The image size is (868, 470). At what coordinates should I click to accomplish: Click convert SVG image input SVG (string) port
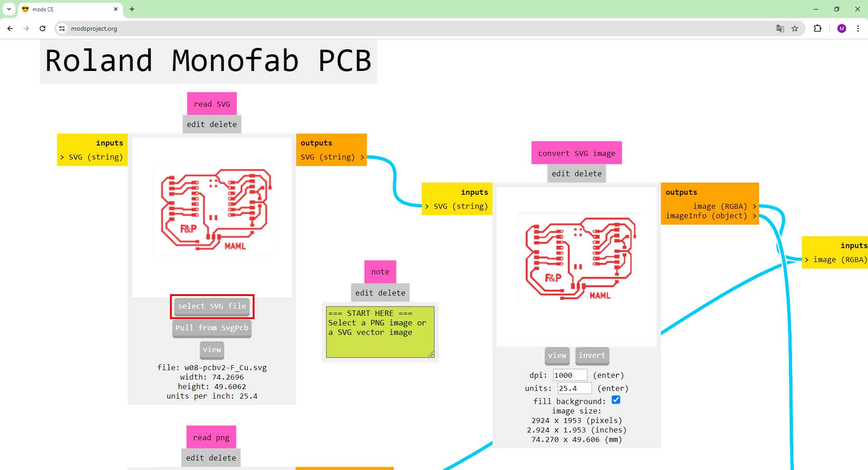457,206
